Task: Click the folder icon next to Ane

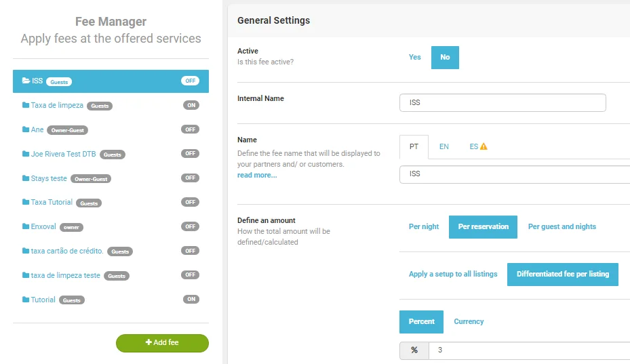Action: tap(26, 129)
